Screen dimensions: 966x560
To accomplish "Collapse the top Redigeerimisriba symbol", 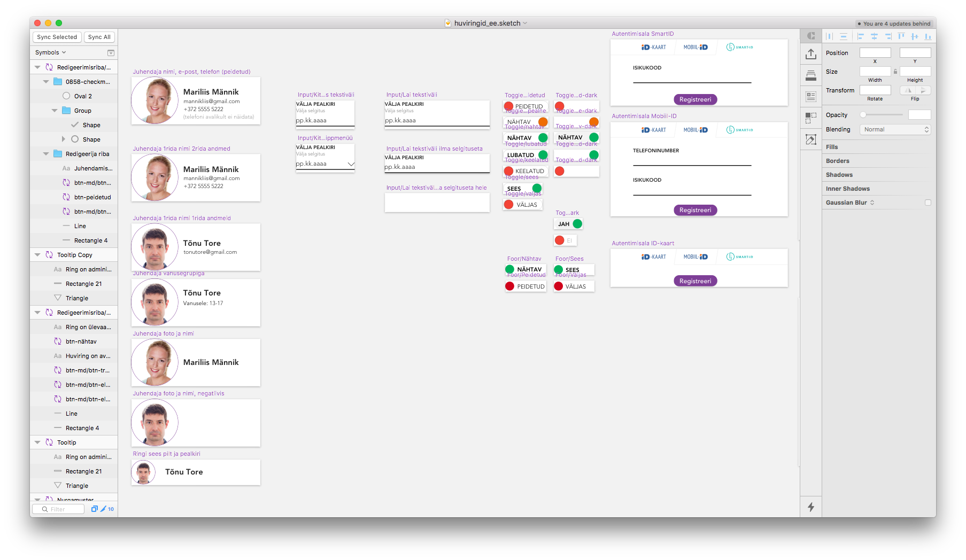I will click(37, 67).
